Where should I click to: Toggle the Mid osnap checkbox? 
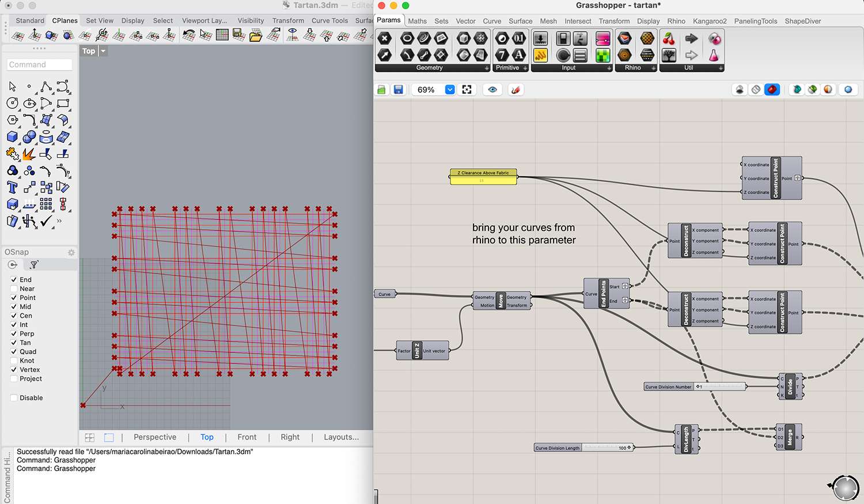click(14, 307)
